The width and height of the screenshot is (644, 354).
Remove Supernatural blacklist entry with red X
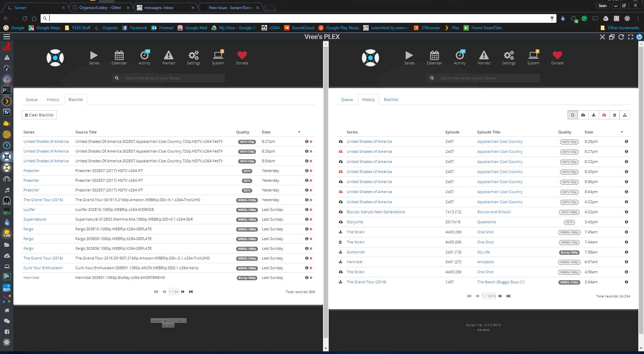(311, 219)
